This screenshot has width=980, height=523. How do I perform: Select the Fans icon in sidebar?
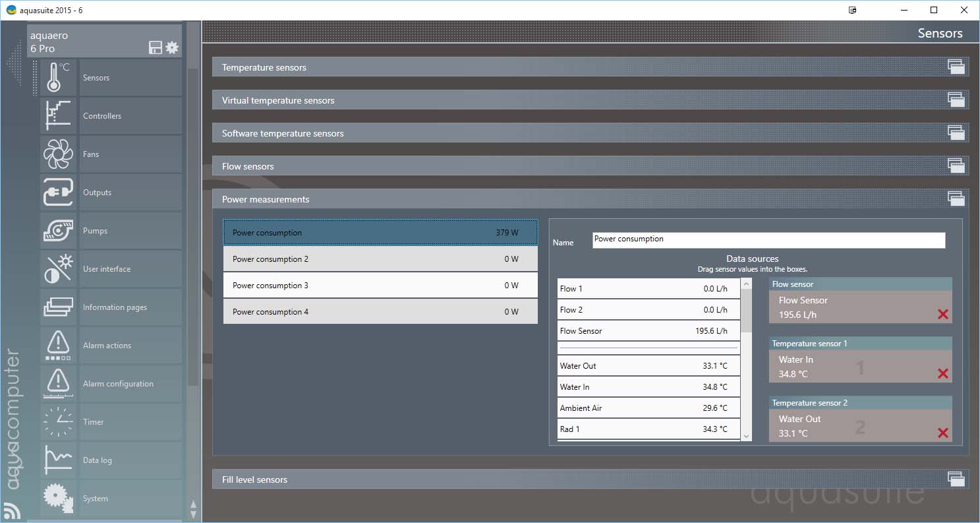[x=58, y=154]
